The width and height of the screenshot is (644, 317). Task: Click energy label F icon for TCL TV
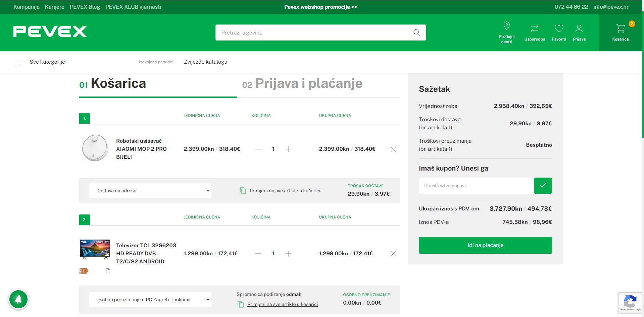pyautogui.click(x=84, y=271)
